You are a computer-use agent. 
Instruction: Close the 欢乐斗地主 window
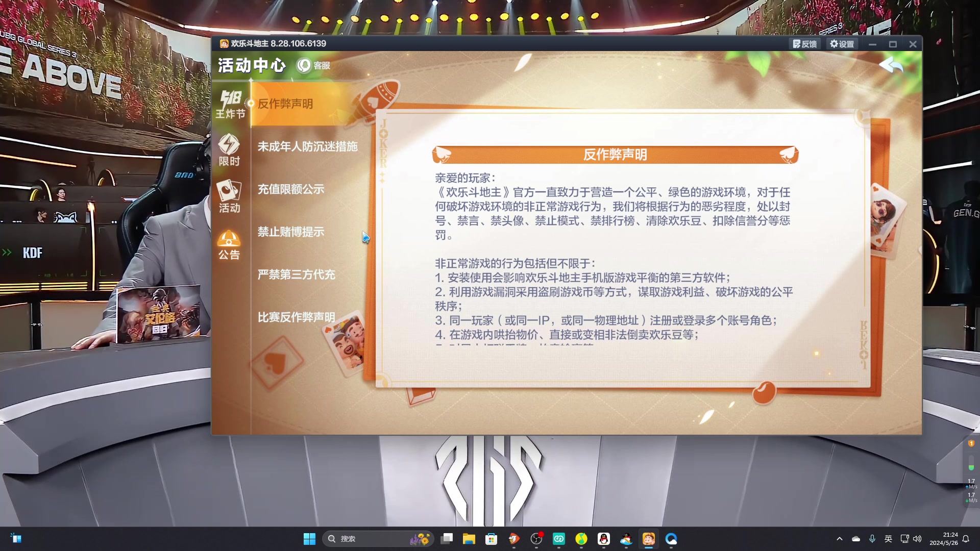pos(913,44)
